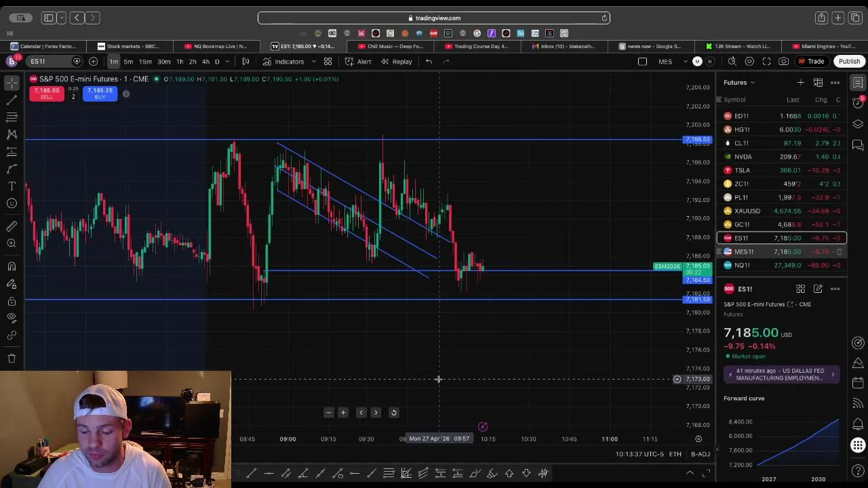The height and width of the screenshot is (488, 868).
Task: Click the 7,181.50 horizontal line price label
Action: coord(698,300)
